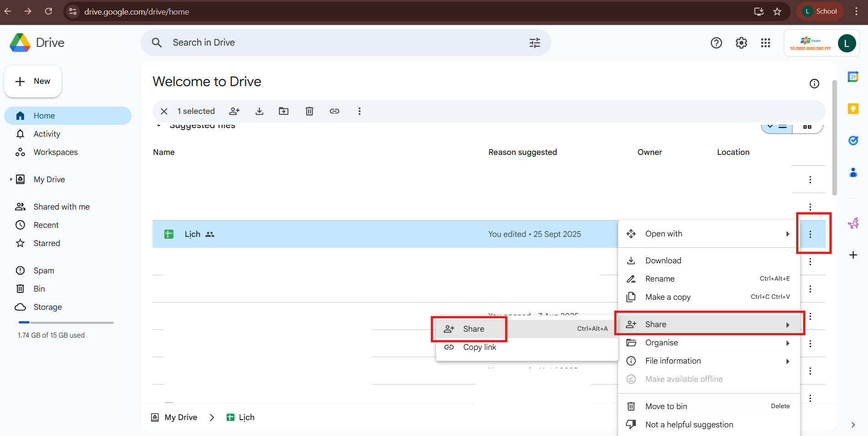Click the share icon in selection toolbar
Screen dimensions: 868x436
(x=234, y=111)
